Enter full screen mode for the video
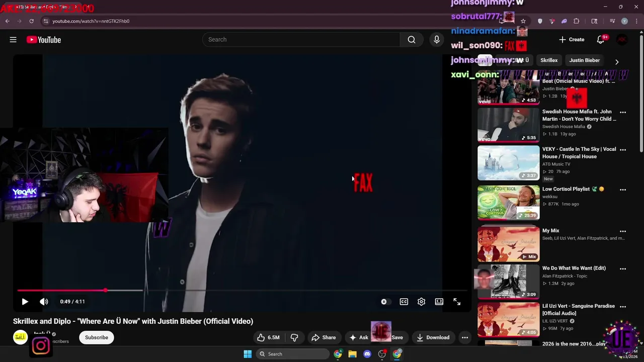Screen dimensions: 644x362 (457, 302)
